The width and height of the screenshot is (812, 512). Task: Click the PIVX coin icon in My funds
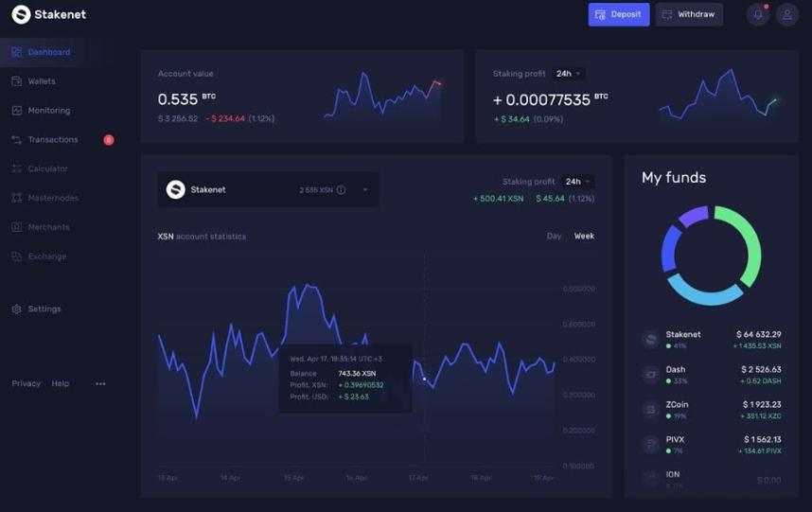[x=650, y=444]
